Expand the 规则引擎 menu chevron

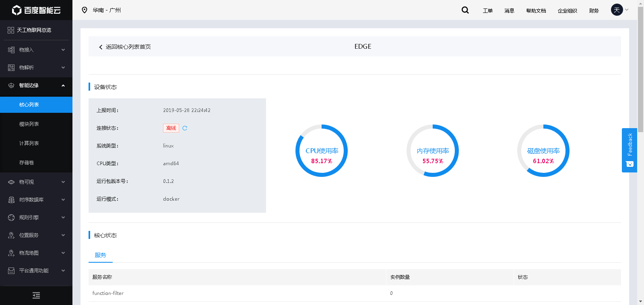coord(63,218)
